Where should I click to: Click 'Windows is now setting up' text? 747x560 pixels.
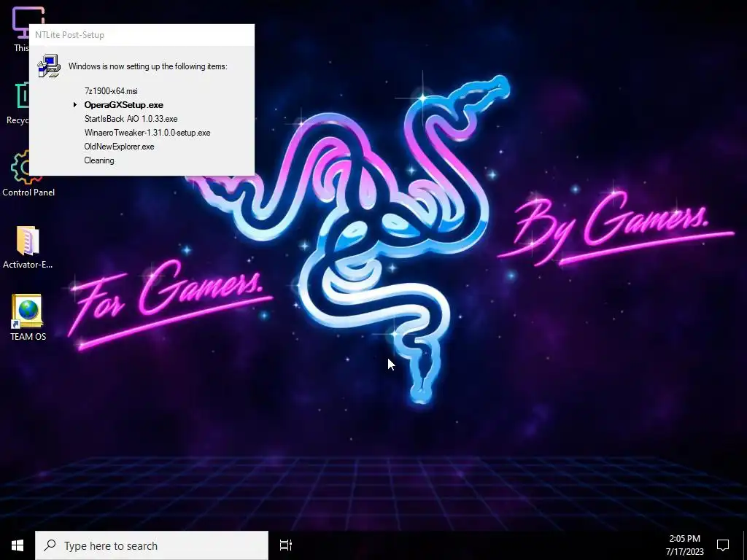click(147, 66)
